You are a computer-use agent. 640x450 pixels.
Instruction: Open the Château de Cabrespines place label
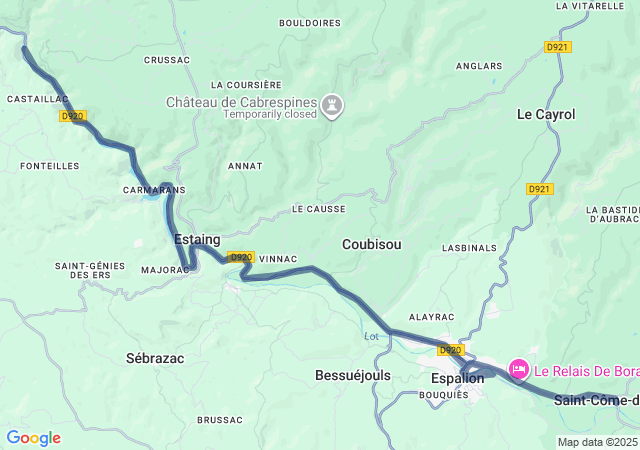point(242,107)
